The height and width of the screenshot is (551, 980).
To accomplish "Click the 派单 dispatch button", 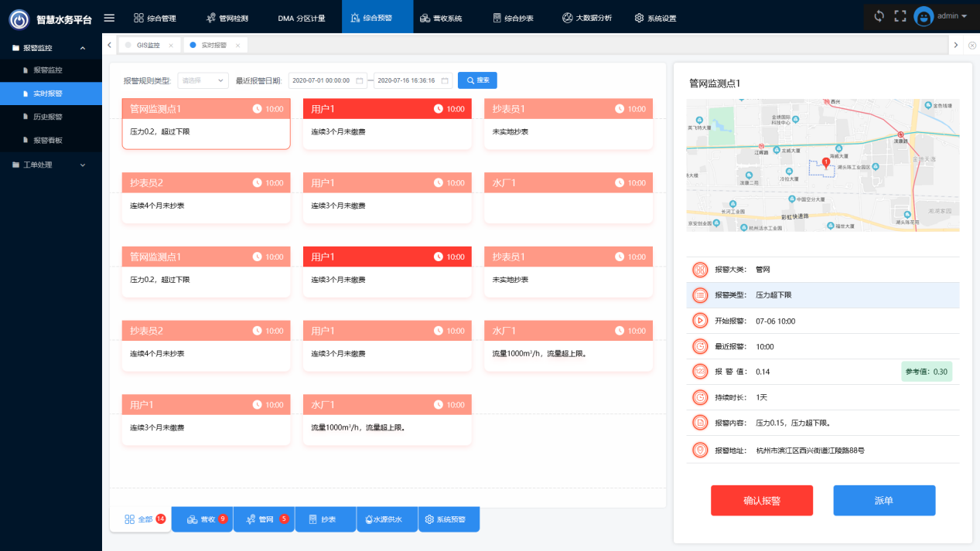I will pyautogui.click(x=884, y=500).
